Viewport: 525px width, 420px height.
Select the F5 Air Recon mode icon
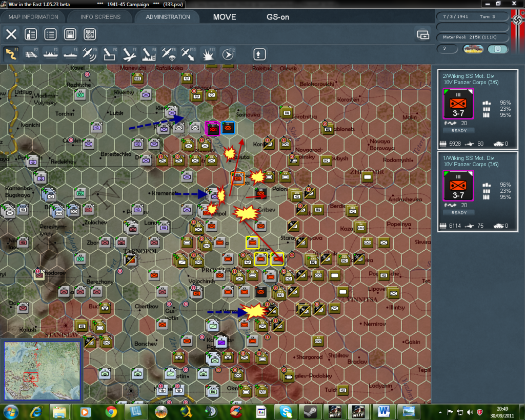90,54
